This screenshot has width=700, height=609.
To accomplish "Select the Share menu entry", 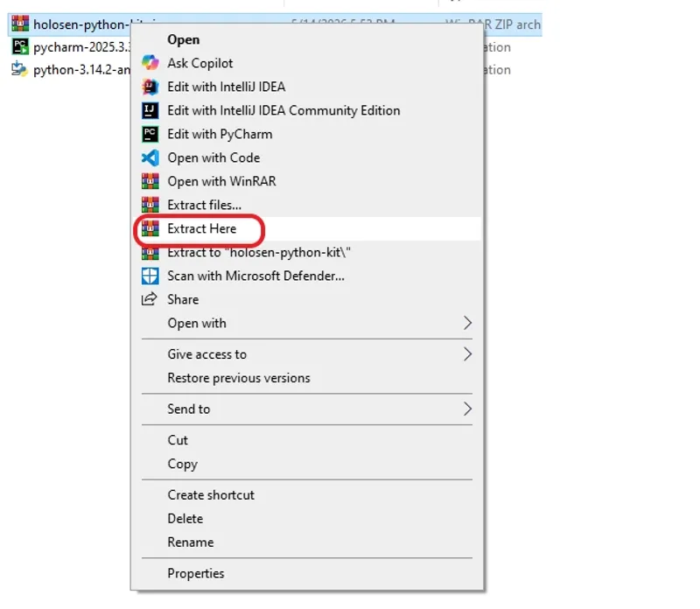I will tap(307, 299).
